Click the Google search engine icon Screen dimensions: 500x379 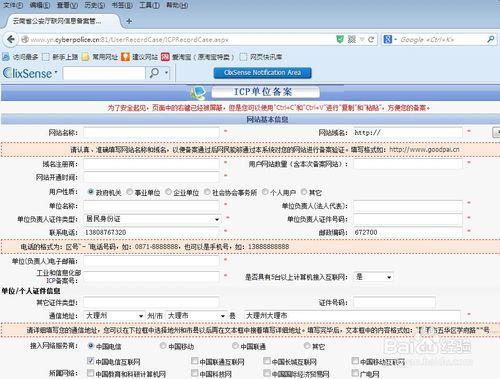[388, 39]
